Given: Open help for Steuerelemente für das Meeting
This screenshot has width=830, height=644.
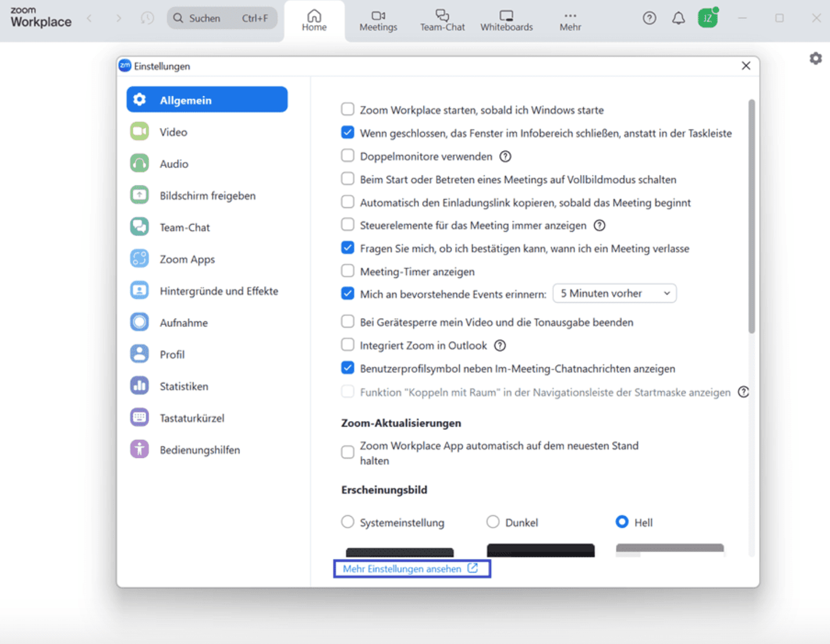Looking at the screenshot, I should (599, 225).
